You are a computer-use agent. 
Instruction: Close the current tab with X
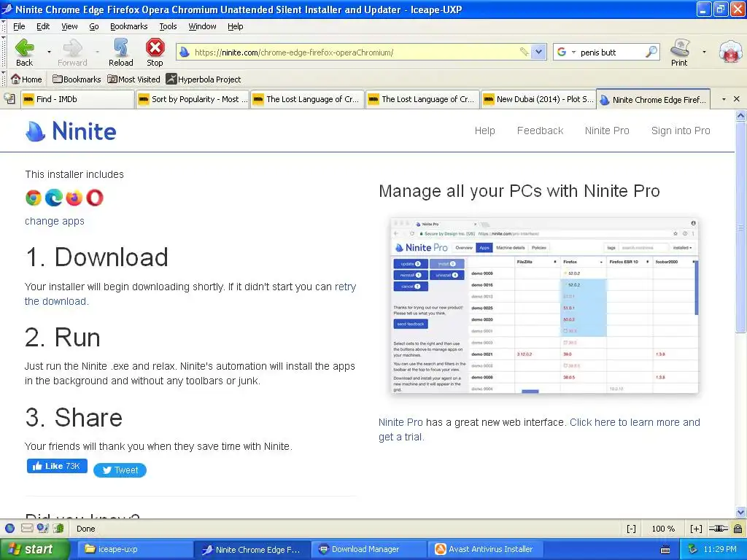[x=737, y=99]
